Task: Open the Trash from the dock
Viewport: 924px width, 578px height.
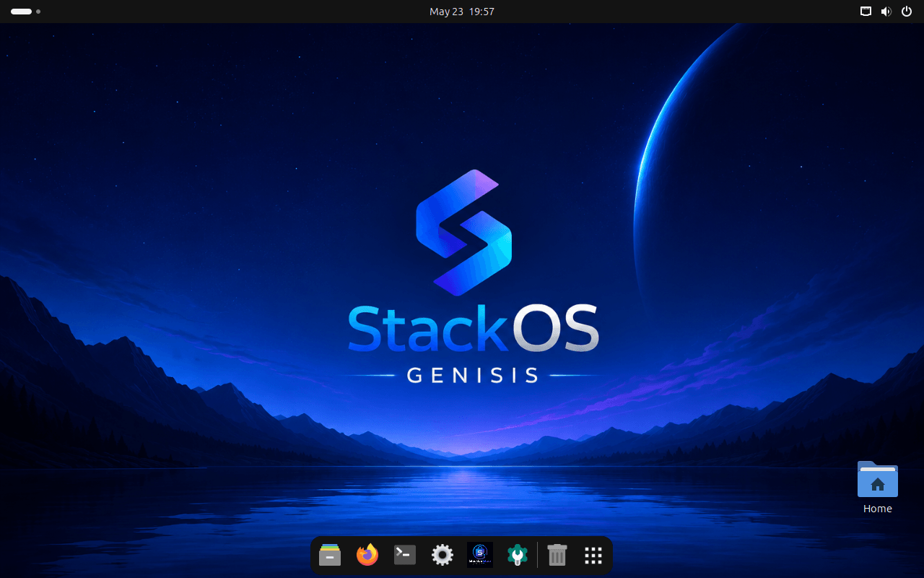Action: point(557,555)
